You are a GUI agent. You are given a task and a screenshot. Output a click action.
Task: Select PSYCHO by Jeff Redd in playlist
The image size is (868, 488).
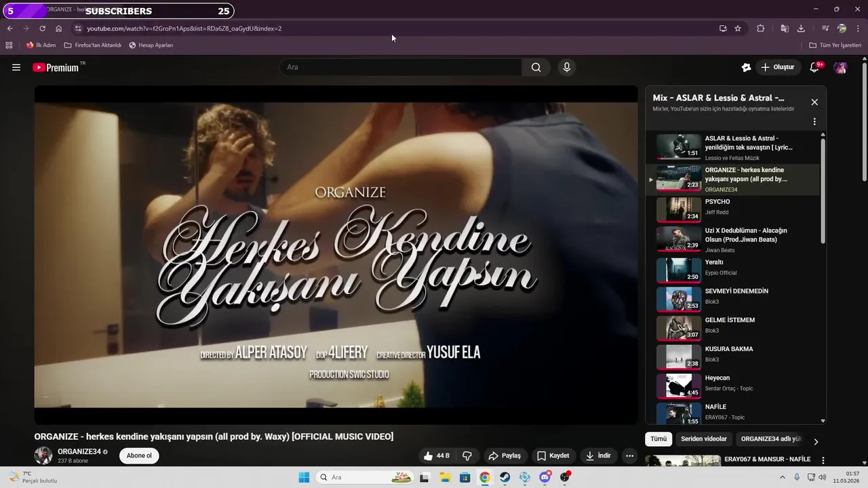point(732,209)
